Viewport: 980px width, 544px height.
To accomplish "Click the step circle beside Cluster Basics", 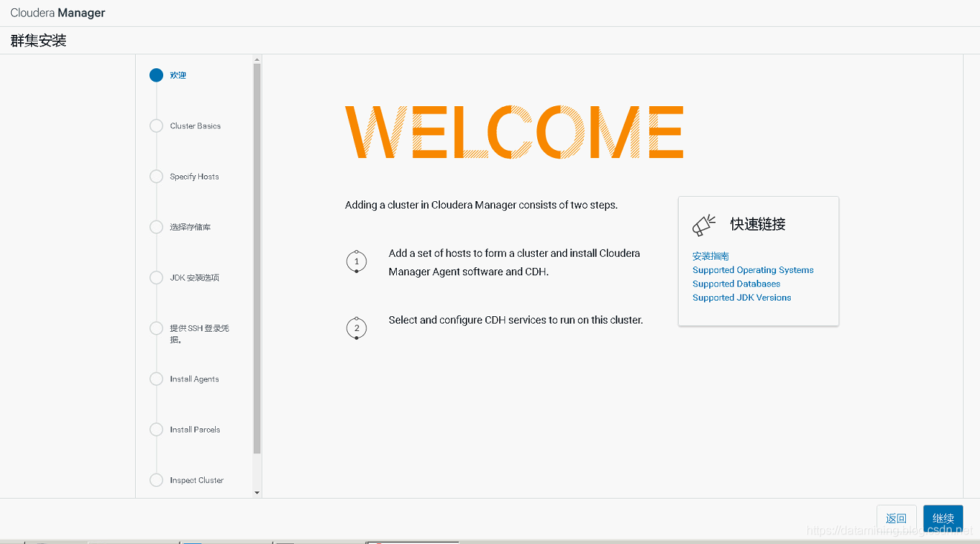I will [x=156, y=126].
